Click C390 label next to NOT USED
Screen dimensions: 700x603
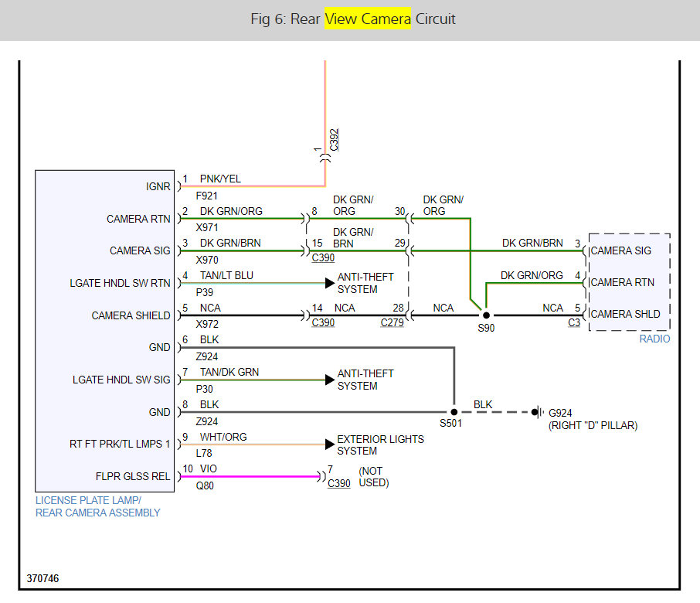pyautogui.click(x=339, y=483)
